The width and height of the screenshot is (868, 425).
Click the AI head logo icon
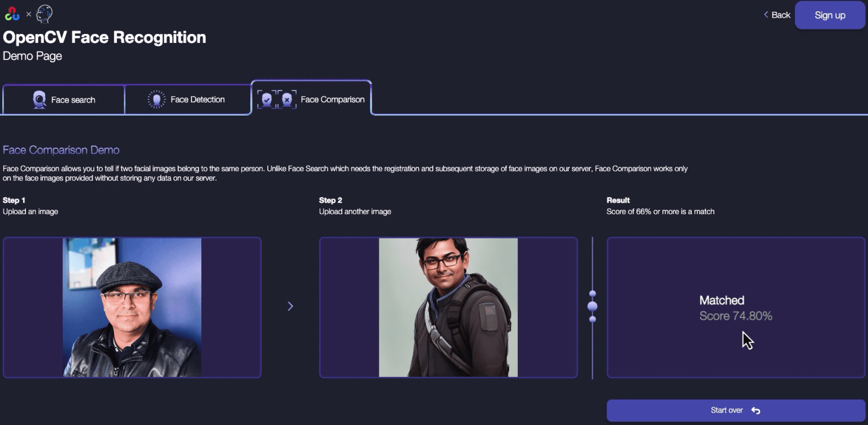click(44, 14)
